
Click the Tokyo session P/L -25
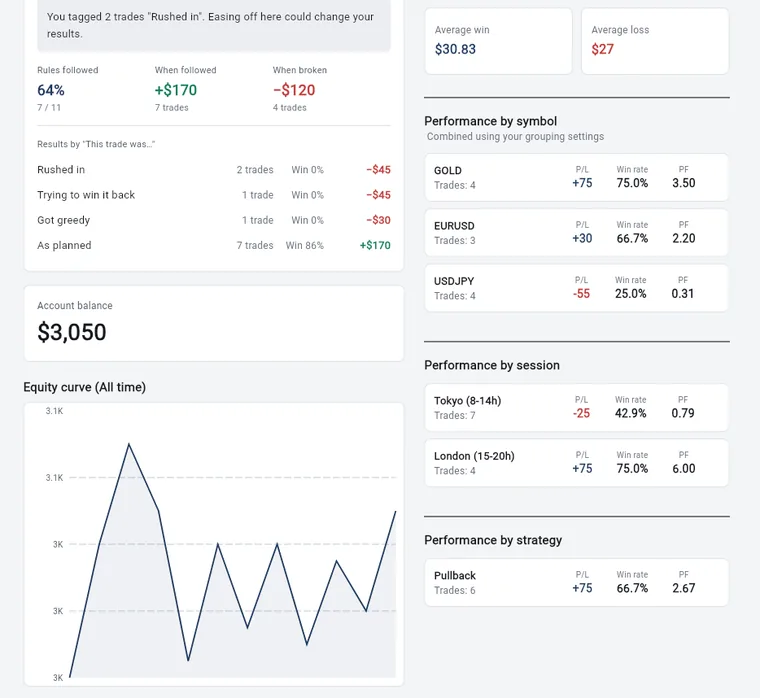point(581,413)
